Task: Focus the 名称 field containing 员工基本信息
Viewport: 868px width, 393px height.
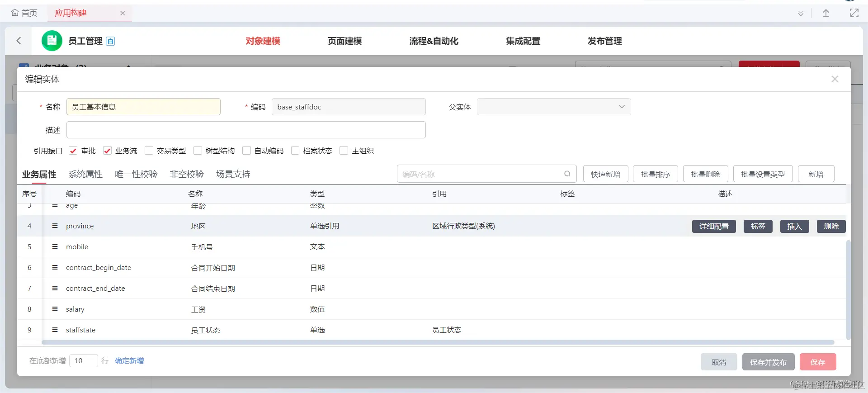Action: tap(143, 107)
